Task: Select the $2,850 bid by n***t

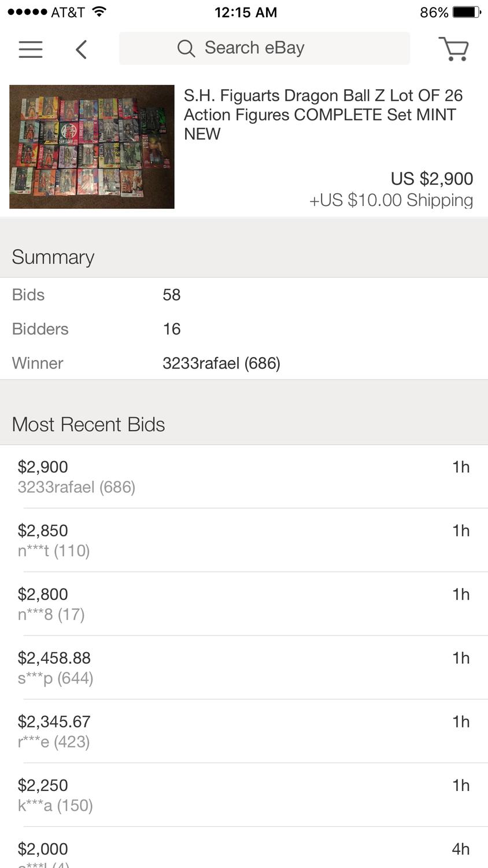Action: [x=243, y=540]
